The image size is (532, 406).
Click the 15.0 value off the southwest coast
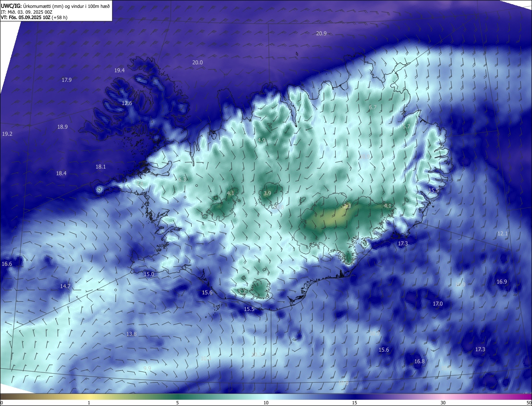coord(149,274)
